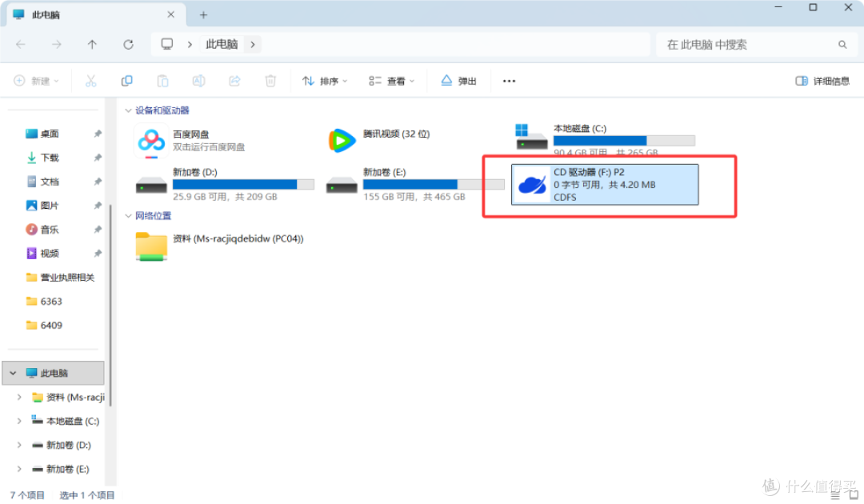Click the delete trash icon
Image resolution: width=864 pixels, height=504 pixels.
(270, 81)
